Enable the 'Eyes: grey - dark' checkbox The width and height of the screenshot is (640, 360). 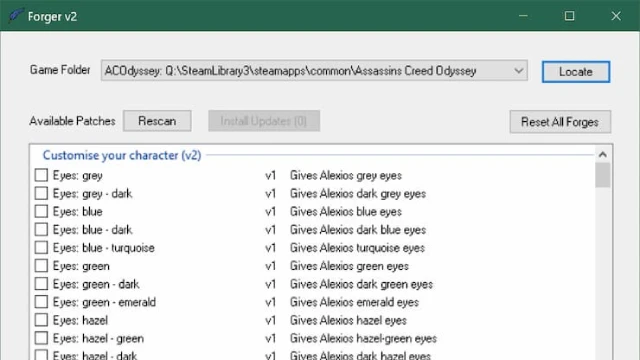click(x=41, y=193)
